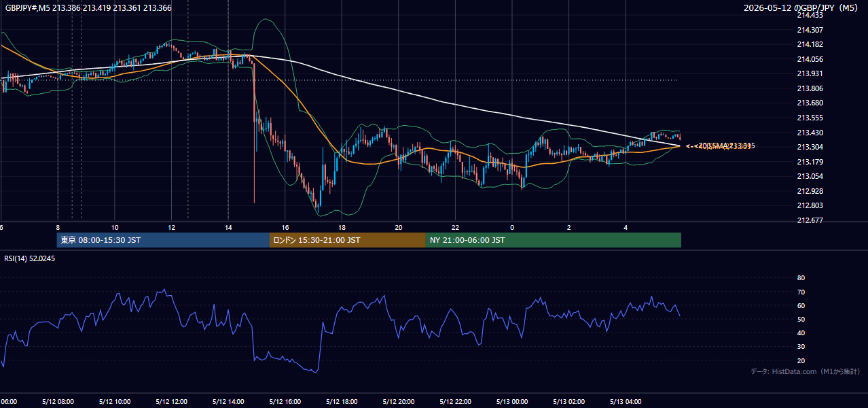This screenshot has height=408, width=868.
Task: Click price level 213.054 on the axis
Action: click(x=810, y=176)
